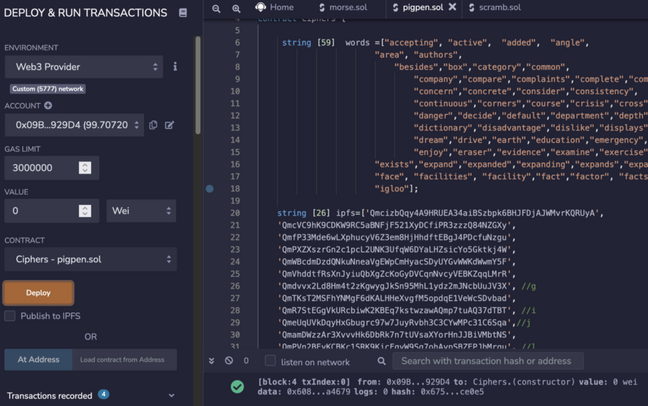Switch to the morse.sol tab

343,7
